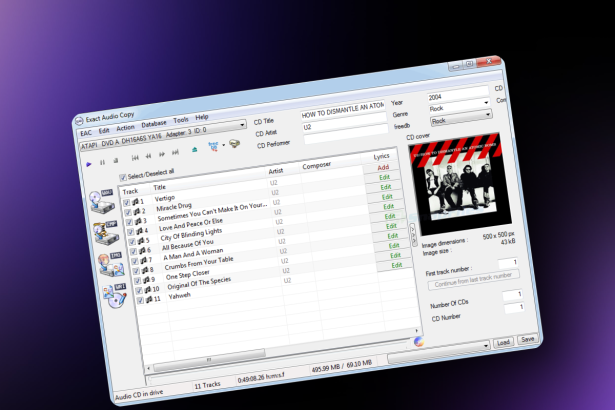The width and height of the screenshot is (615, 410).
Task: Click the Year field showing 2004
Action: [458, 94]
